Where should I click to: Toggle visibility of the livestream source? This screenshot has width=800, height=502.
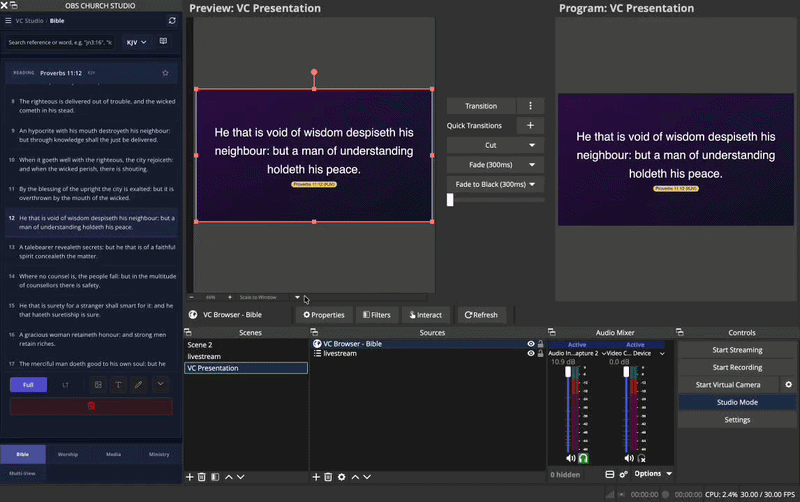(531, 353)
